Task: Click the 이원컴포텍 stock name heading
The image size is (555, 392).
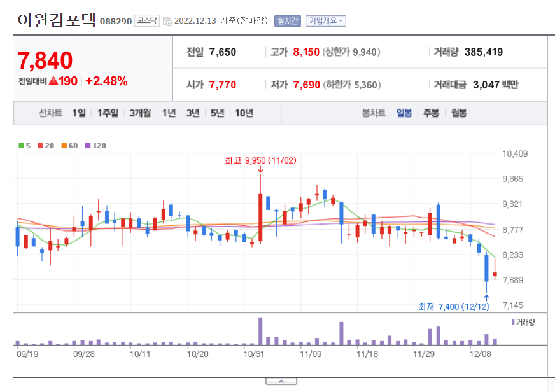Action: point(57,20)
